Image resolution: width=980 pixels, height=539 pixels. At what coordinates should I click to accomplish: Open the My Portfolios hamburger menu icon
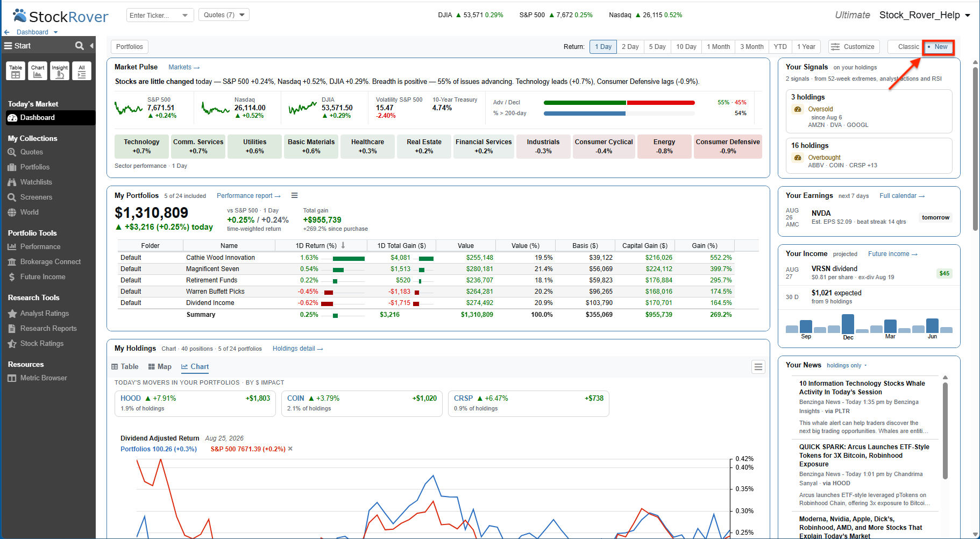[x=294, y=195]
